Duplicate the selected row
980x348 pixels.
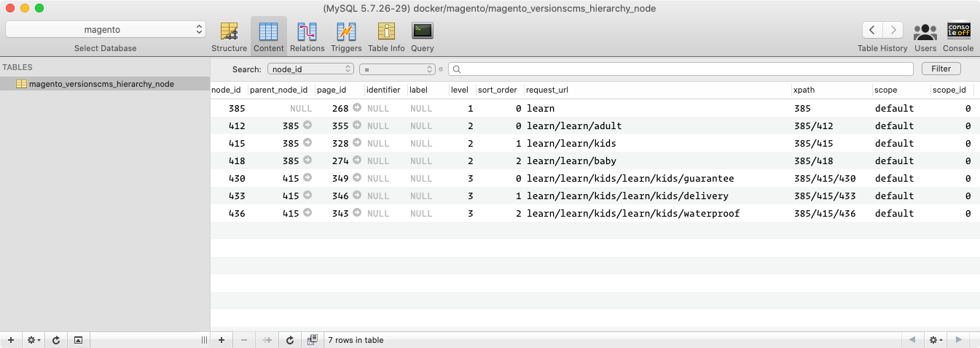[267, 340]
